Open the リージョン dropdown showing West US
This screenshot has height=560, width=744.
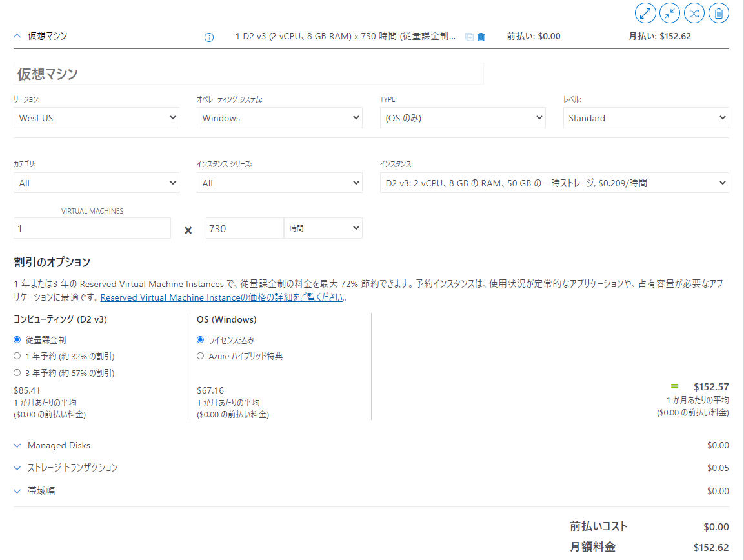[x=96, y=117]
